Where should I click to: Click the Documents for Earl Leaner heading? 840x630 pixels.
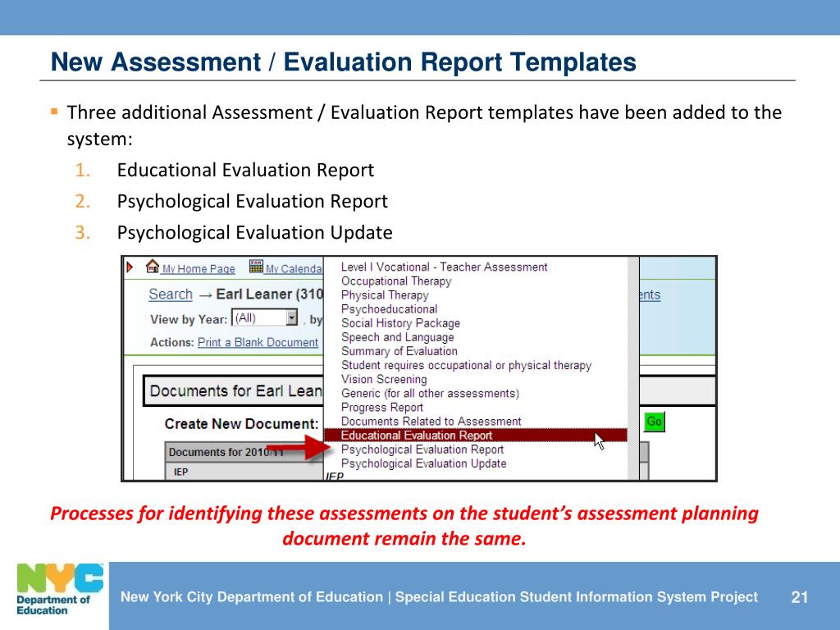(x=235, y=391)
